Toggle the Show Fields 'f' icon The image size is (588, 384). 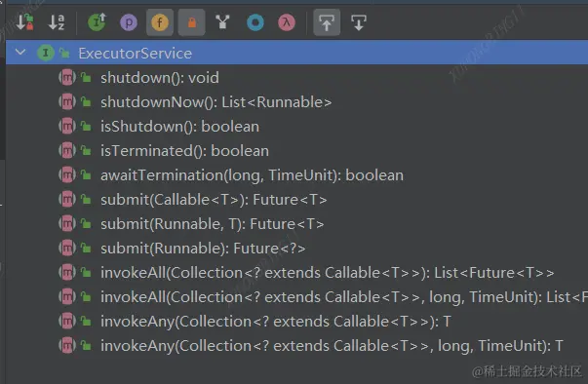pyautogui.click(x=160, y=22)
